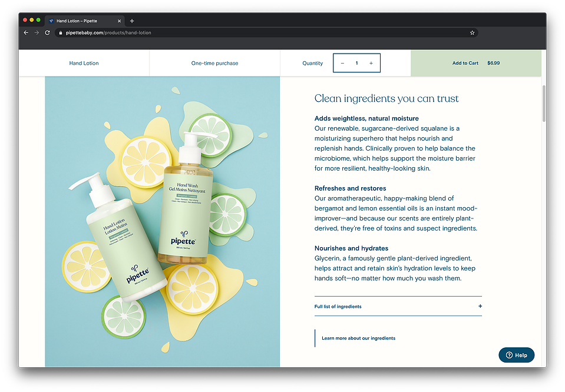This screenshot has height=392, width=565.
Task: Click the Clean ingredients you can trust heading
Action: pos(386,98)
